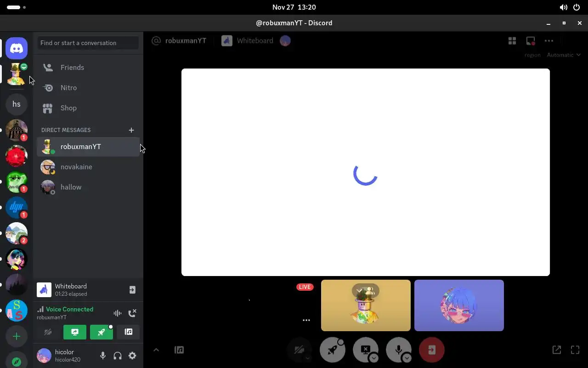This screenshot has width=588, height=368.
Task: Open the Friends tab
Action: pos(88,67)
